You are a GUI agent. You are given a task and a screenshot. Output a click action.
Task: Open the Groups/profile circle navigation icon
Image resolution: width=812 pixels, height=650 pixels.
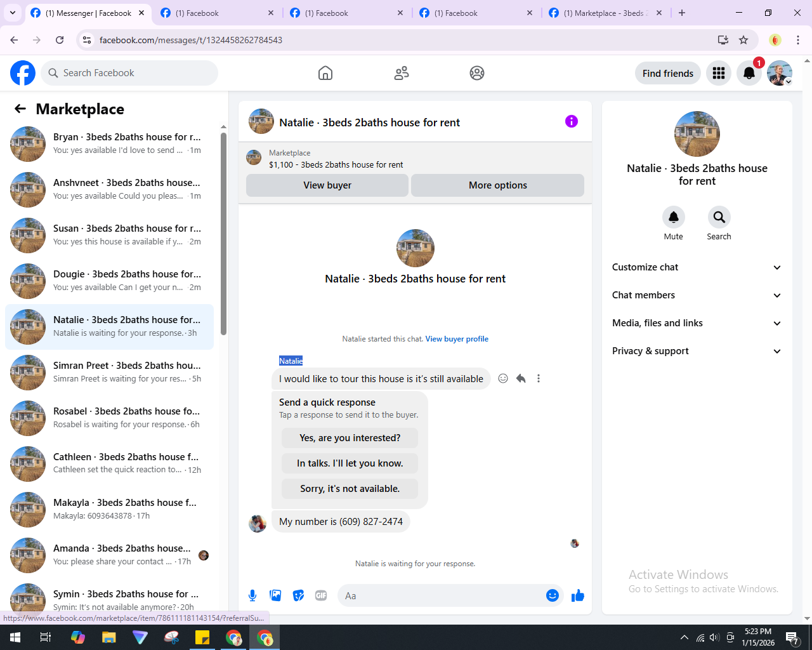[477, 73]
